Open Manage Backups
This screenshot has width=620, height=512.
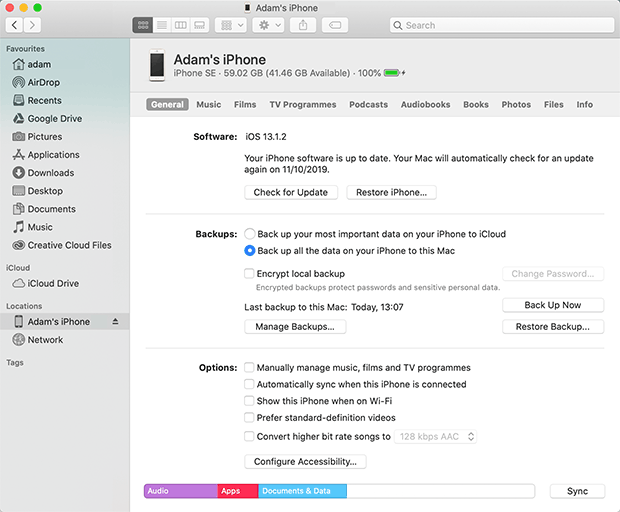pos(295,327)
